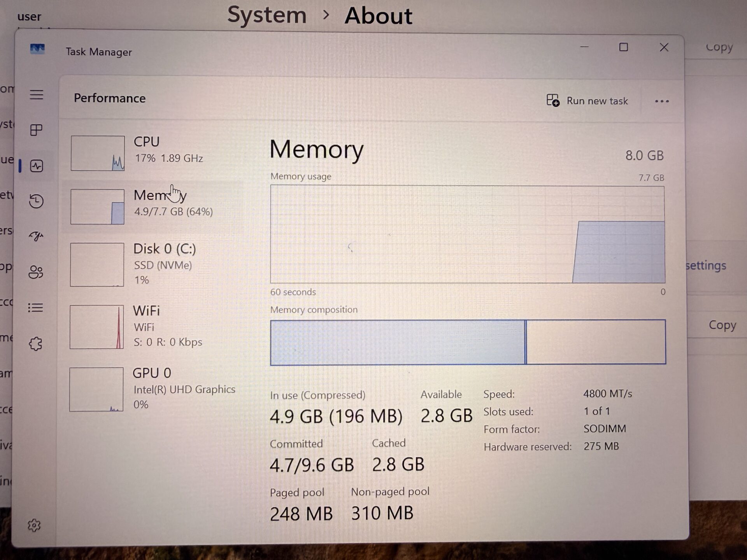Expand the hamburger navigation menu
The image size is (747, 560).
pos(37,94)
